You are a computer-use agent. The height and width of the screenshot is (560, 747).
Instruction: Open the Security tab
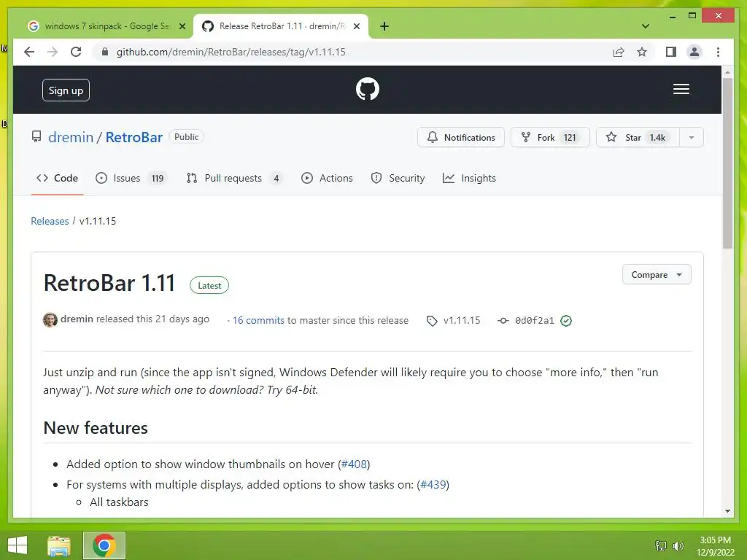pyautogui.click(x=398, y=178)
